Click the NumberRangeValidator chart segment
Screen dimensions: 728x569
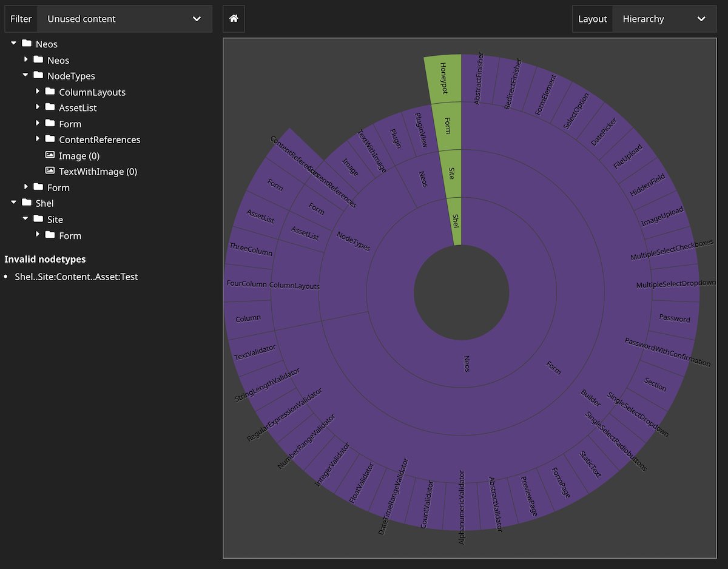coord(307,441)
